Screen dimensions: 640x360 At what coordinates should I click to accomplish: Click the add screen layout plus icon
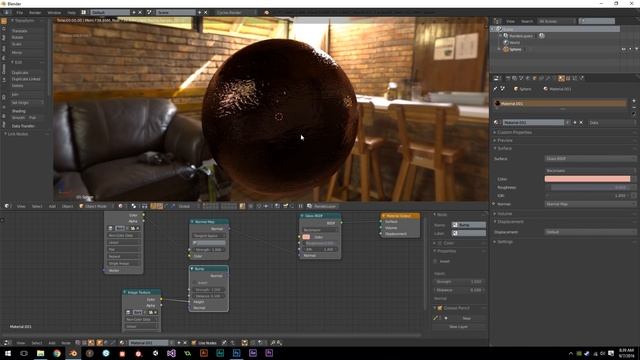[x=134, y=13]
